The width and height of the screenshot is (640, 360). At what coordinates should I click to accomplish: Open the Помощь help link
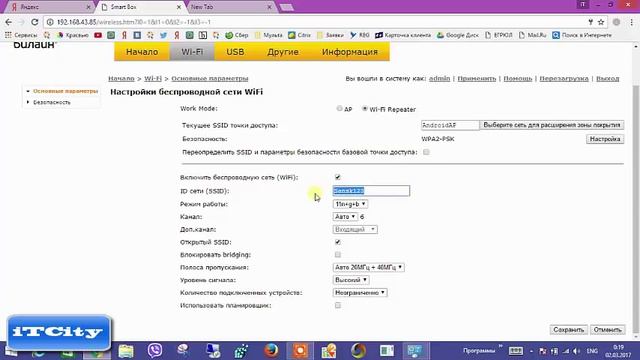[x=518, y=78]
